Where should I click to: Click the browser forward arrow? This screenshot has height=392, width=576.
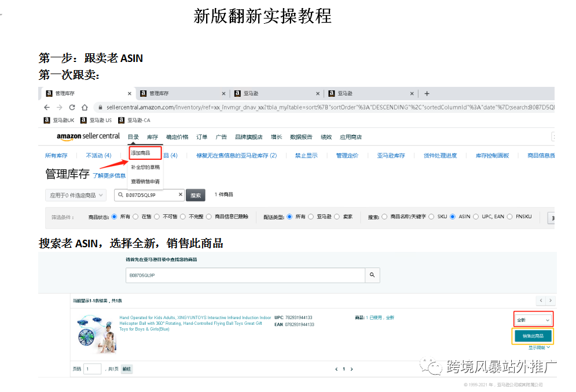pos(60,107)
